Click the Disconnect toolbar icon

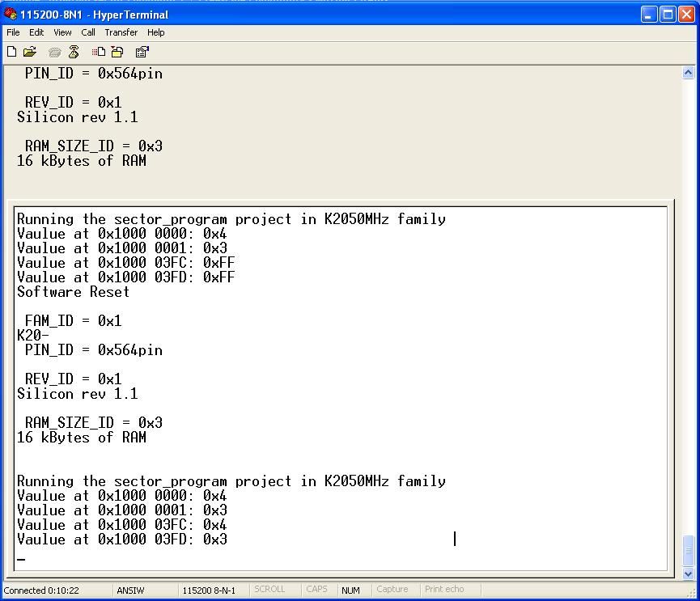[74, 52]
